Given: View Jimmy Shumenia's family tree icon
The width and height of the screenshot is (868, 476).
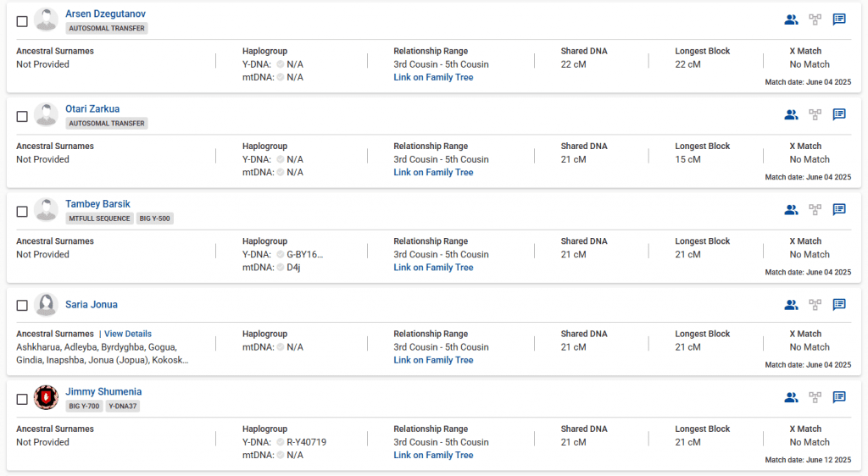Looking at the screenshot, I should coord(815,396).
